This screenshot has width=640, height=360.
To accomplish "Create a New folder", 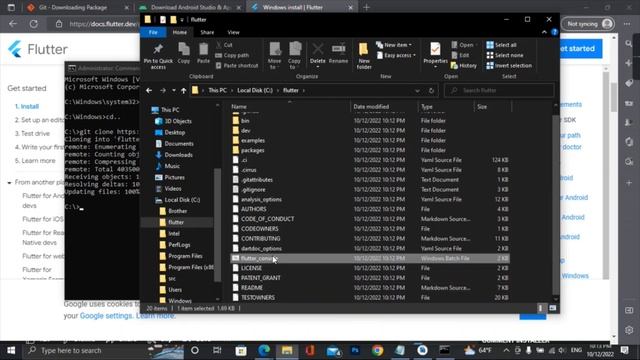I will [x=364, y=56].
